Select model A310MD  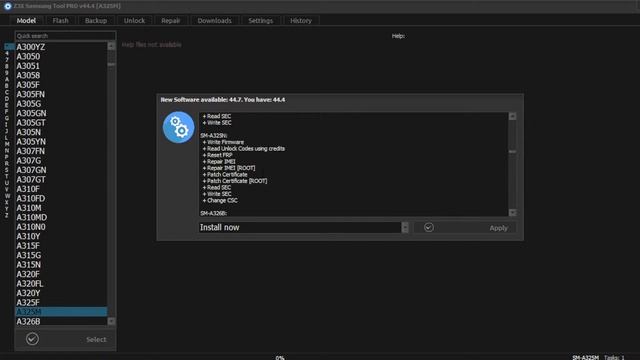(x=61, y=217)
